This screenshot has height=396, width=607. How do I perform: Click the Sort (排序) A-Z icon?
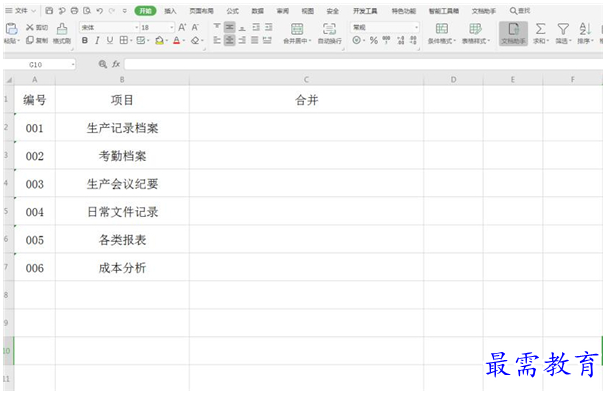(x=585, y=29)
